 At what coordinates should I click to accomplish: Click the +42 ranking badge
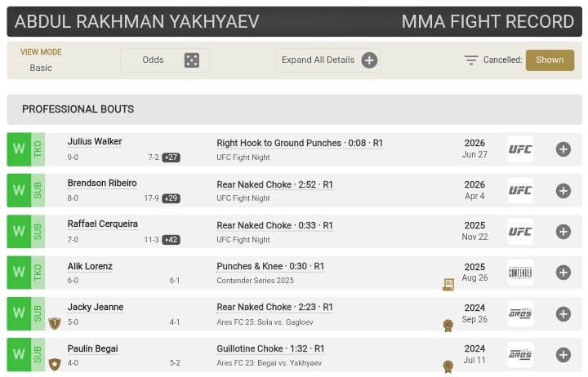(x=171, y=239)
